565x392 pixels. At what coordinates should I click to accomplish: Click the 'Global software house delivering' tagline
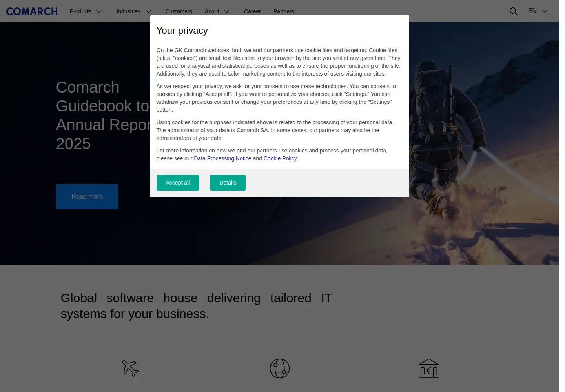tap(196, 306)
